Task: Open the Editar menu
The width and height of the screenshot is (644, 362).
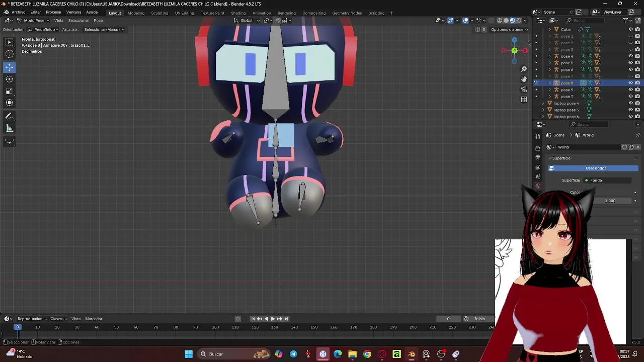Action: pyautogui.click(x=35, y=13)
